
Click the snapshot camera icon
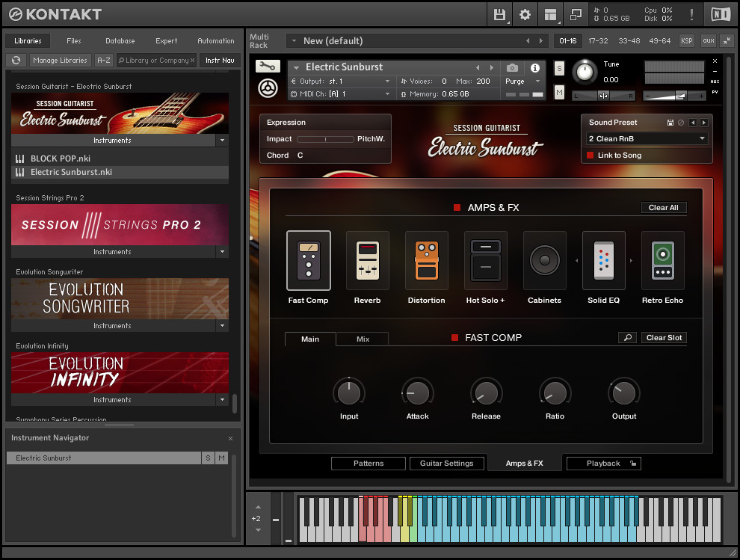click(512, 68)
